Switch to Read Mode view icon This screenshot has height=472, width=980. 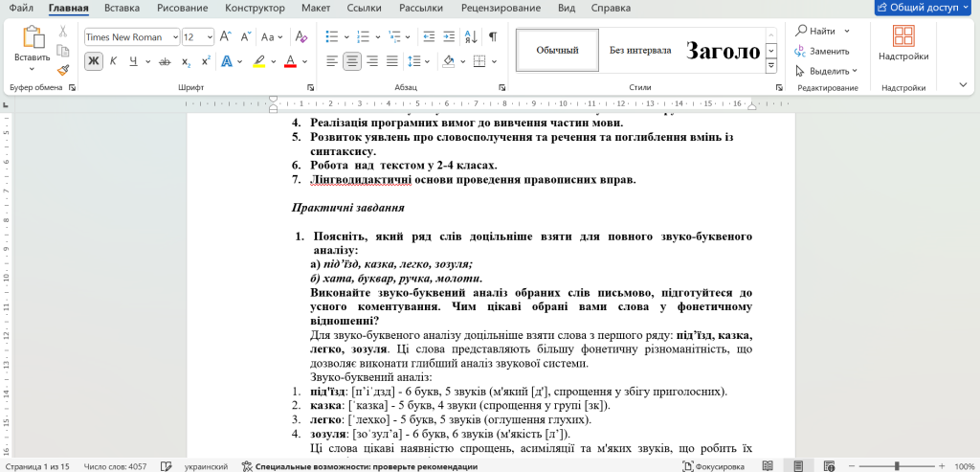[768, 466]
